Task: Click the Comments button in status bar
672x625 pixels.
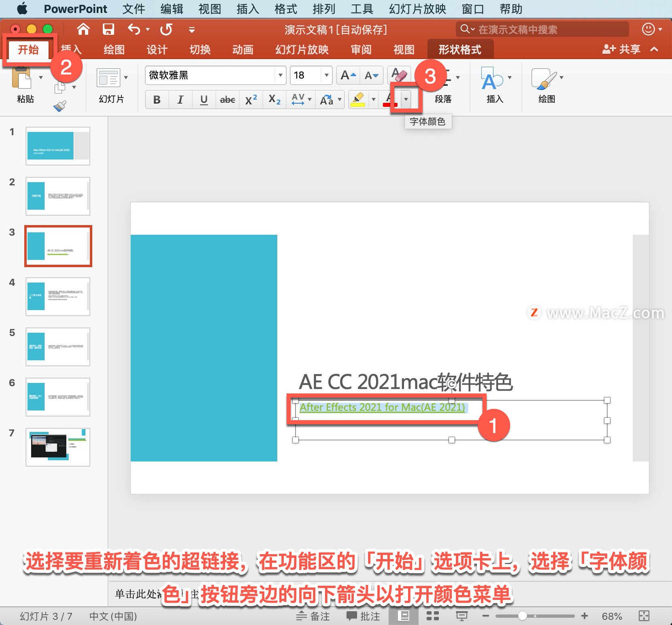Action: pos(363,616)
